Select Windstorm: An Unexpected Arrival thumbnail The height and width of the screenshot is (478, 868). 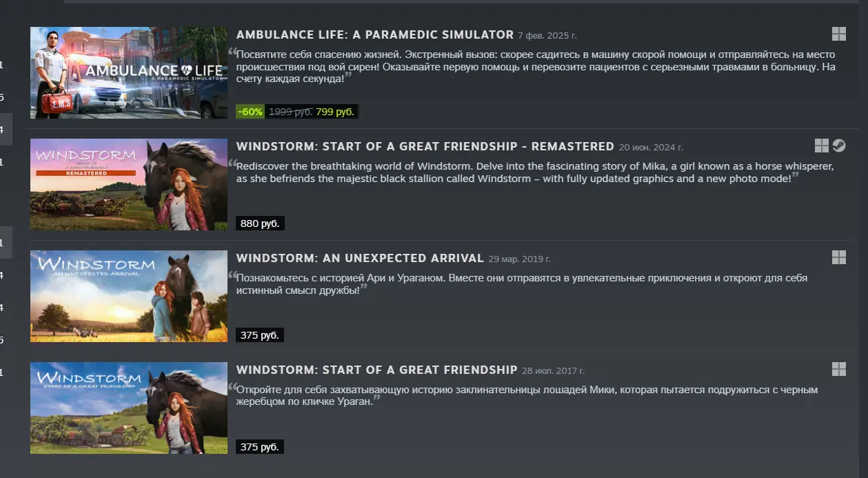129,296
